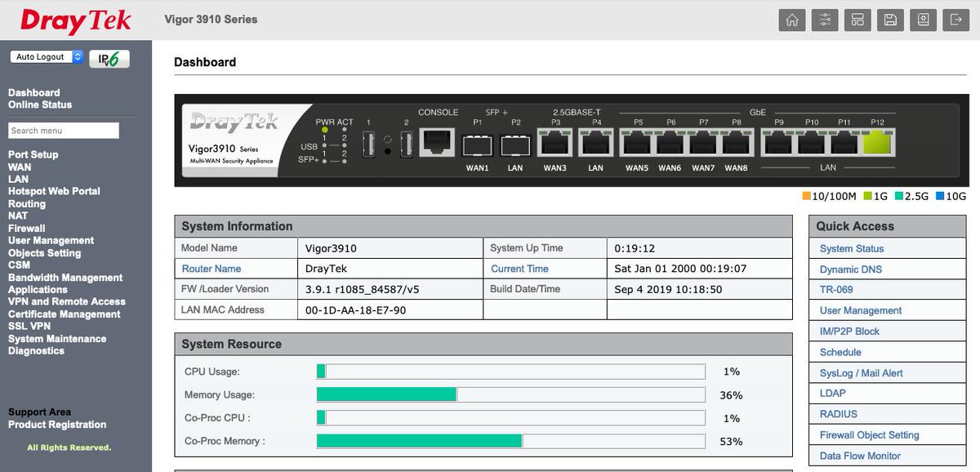The width and height of the screenshot is (980, 472).
Task: Click the floppy disk save icon
Action: point(890,20)
